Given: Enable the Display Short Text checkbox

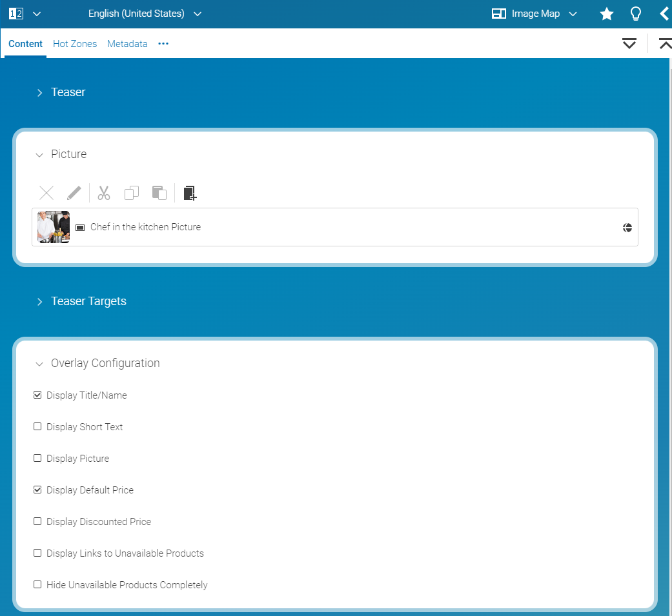Looking at the screenshot, I should pos(37,426).
